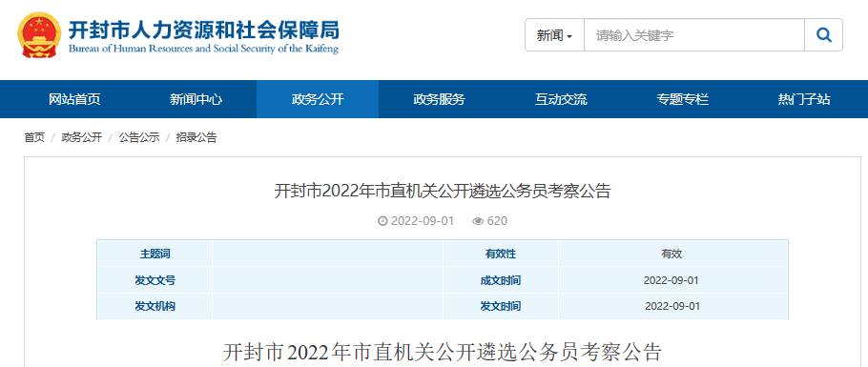Click the 发文时间 table header cell
The height and width of the screenshot is (367, 868).
pyautogui.click(x=501, y=306)
